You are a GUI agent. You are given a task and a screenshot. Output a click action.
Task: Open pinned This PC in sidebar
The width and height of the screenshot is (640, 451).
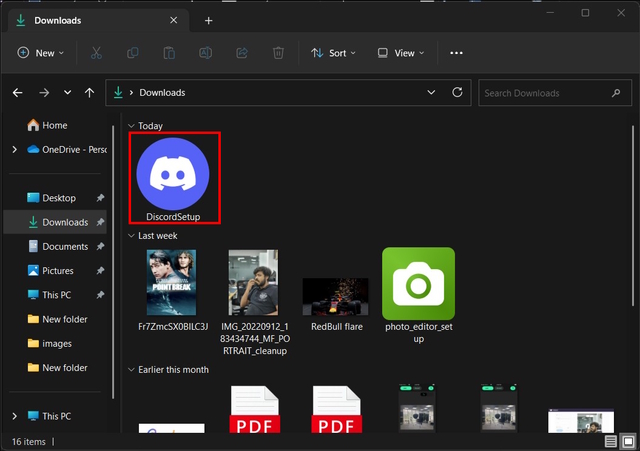(49, 295)
